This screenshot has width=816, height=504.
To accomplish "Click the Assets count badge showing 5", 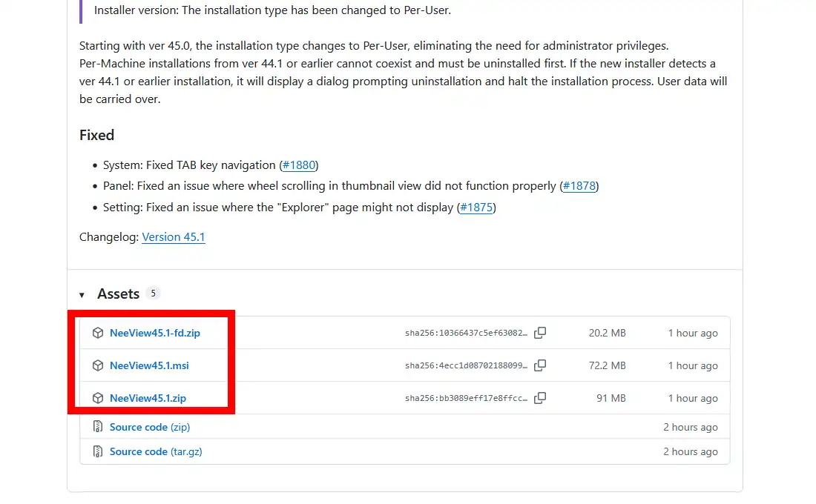I will tap(154, 294).
